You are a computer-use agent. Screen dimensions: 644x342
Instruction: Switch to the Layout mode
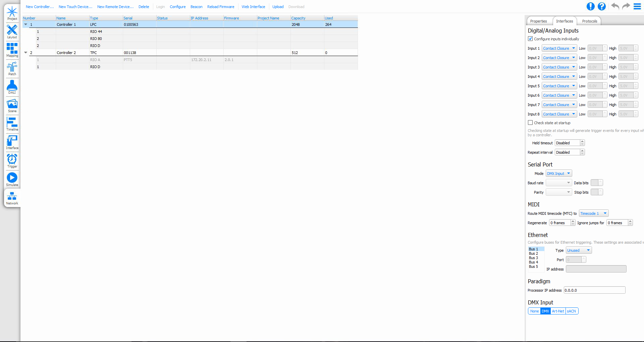(12, 32)
